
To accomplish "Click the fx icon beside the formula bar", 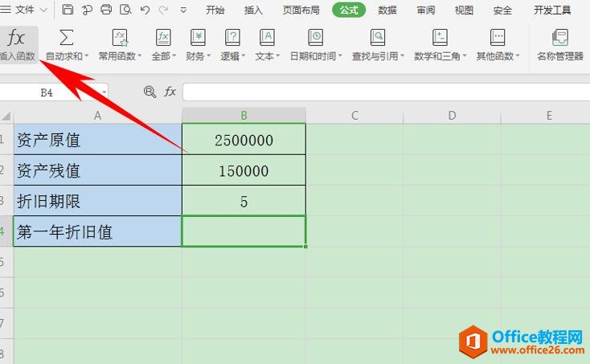I will coord(170,92).
